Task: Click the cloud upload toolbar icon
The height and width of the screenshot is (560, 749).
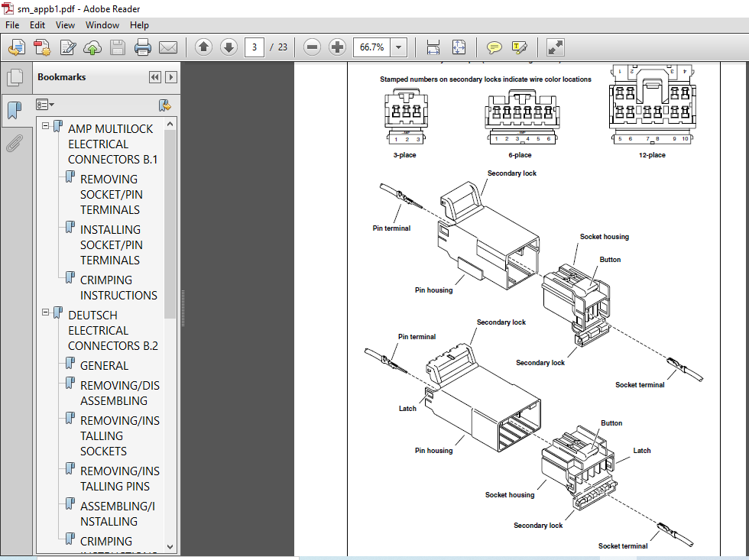Action: 92,47
